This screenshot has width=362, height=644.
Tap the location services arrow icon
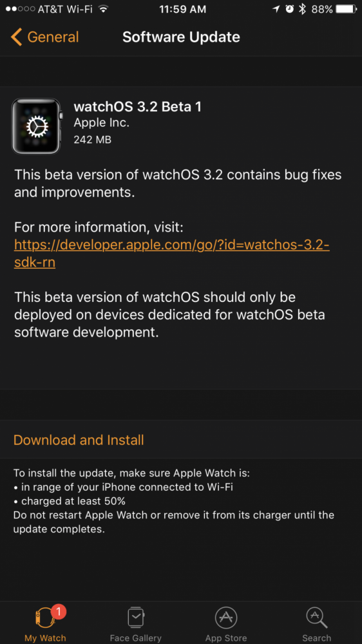(x=276, y=10)
